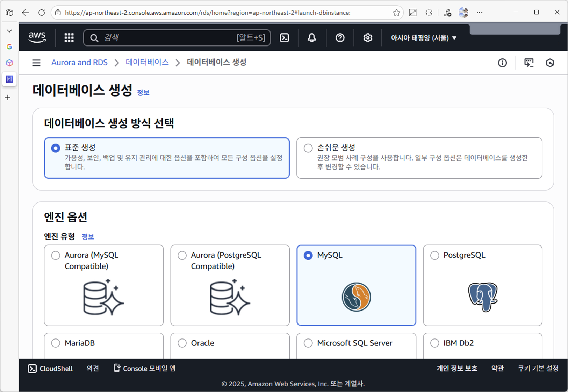Click the browser back arrow
568x392 pixels.
pyautogui.click(x=25, y=13)
